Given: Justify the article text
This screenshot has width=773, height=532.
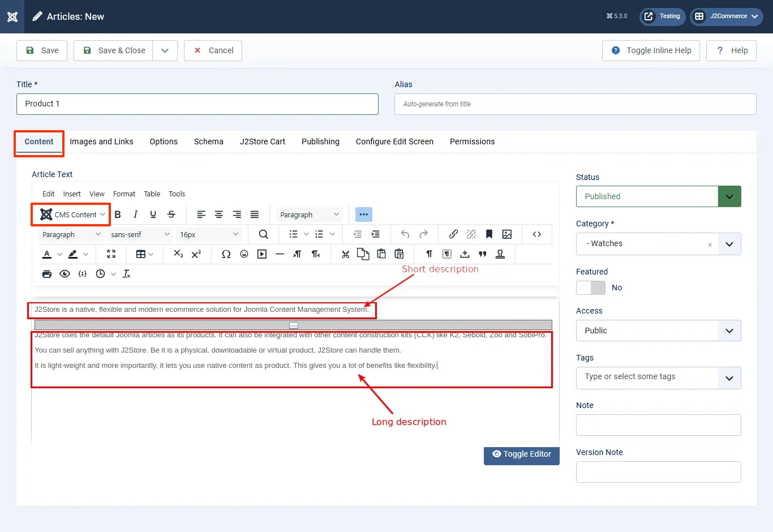Looking at the screenshot, I should [x=255, y=214].
